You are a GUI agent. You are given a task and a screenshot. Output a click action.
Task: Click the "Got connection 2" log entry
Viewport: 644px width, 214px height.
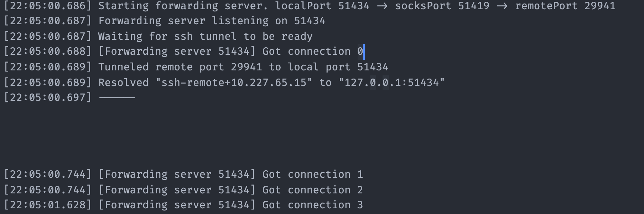(x=312, y=190)
